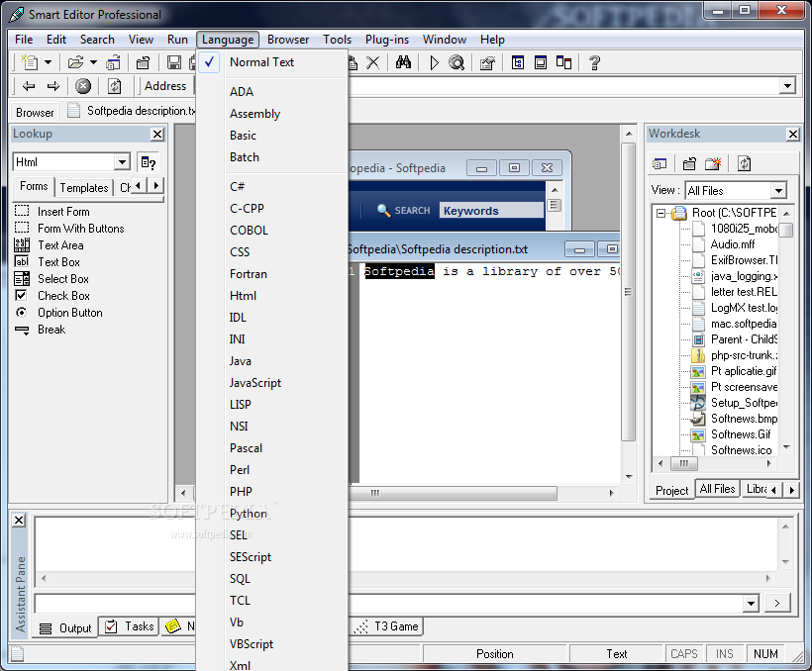Click the browser Forward arrow icon
The width and height of the screenshot is (812, 671).
click(x=53, y=86)
